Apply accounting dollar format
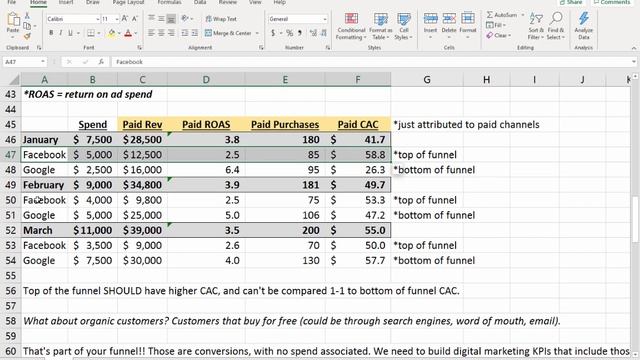Viewport: 640px width, 360px height. point(273,33)
